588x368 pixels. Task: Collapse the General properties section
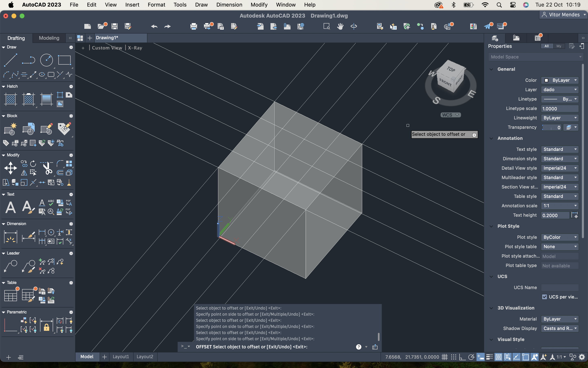pos(491,69)
